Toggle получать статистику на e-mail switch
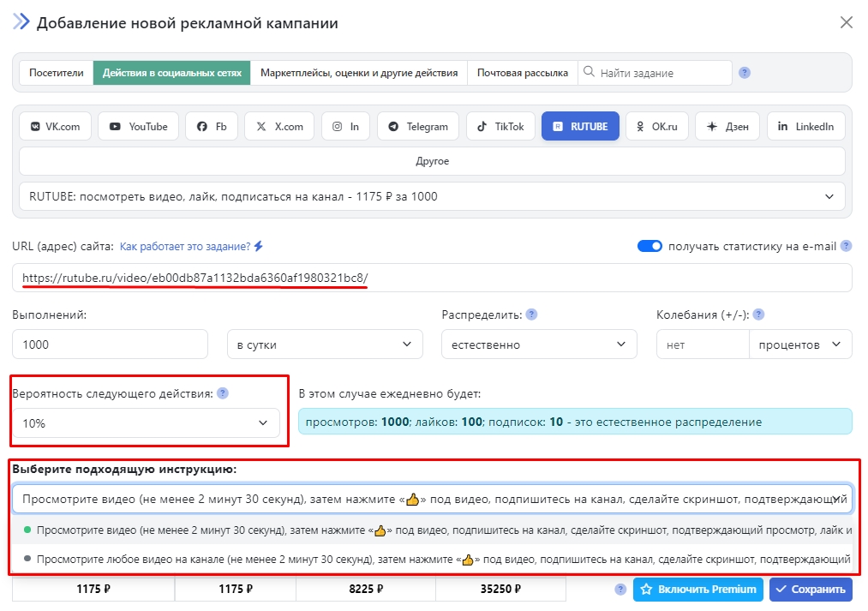Image resolution: width=868 pixels, height=611 pixels. click(650, 246)
